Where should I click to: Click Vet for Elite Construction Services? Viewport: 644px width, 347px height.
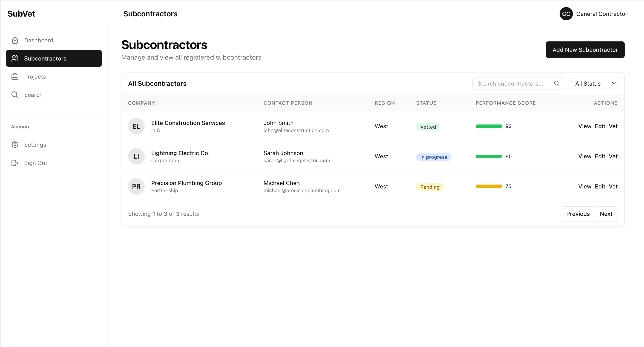point(614,126)
